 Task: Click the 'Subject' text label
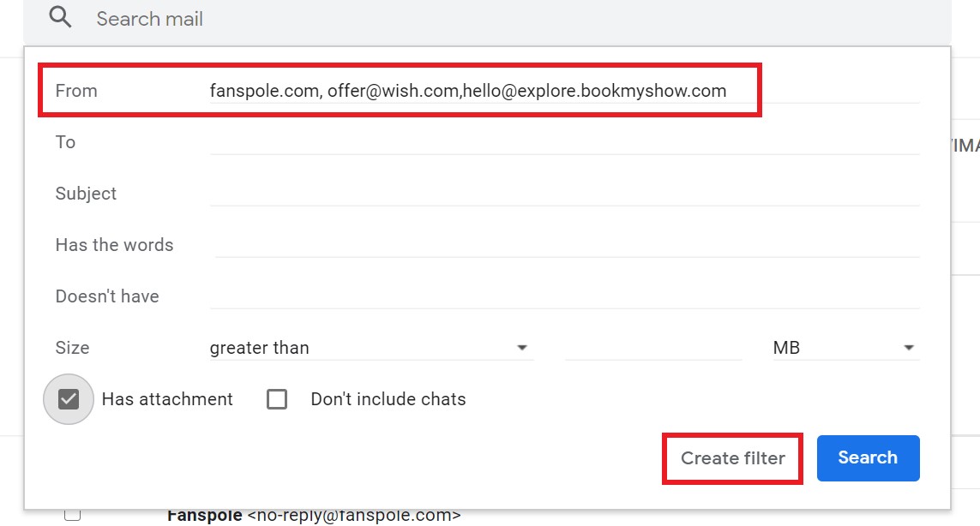click(86, 194)
